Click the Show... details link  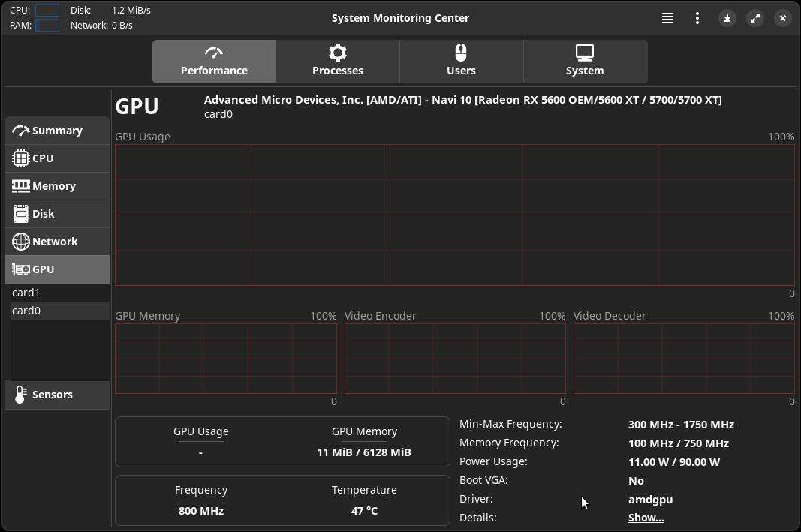coord(646,518)
